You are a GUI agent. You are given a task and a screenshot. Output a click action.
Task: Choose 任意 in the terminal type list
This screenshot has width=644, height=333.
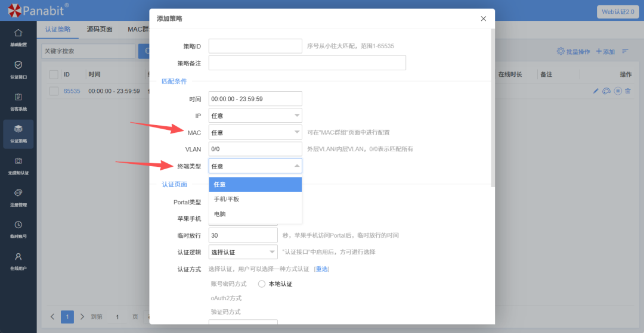pyautogui.click(x=255, y=185)
